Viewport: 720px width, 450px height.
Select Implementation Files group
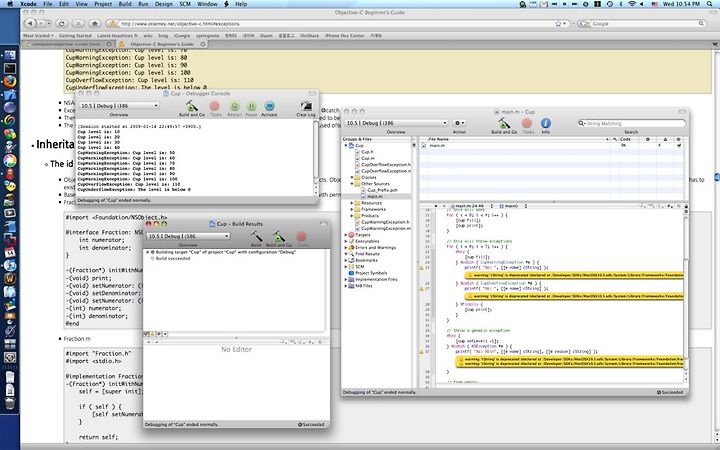376,279
